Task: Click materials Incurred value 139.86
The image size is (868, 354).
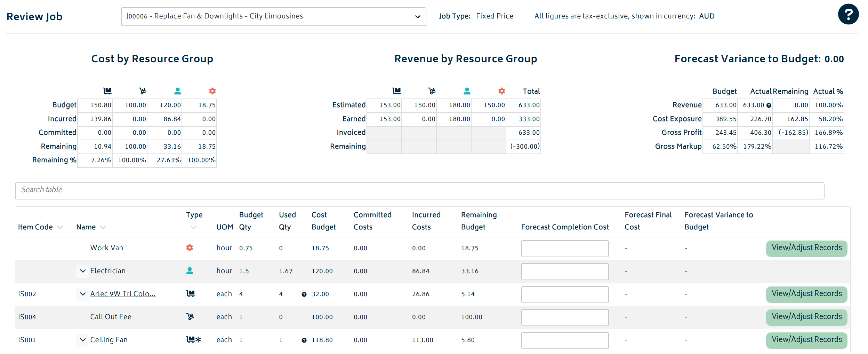Action: 101,119
